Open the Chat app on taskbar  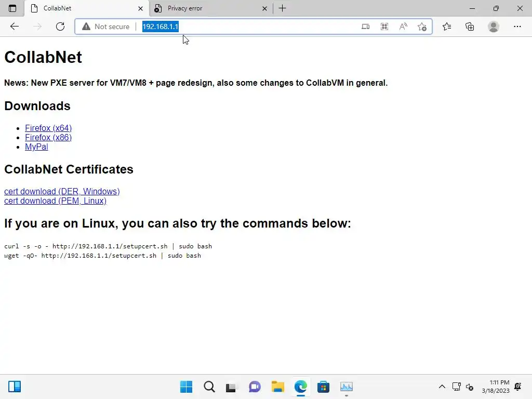[x=255, y=387]
